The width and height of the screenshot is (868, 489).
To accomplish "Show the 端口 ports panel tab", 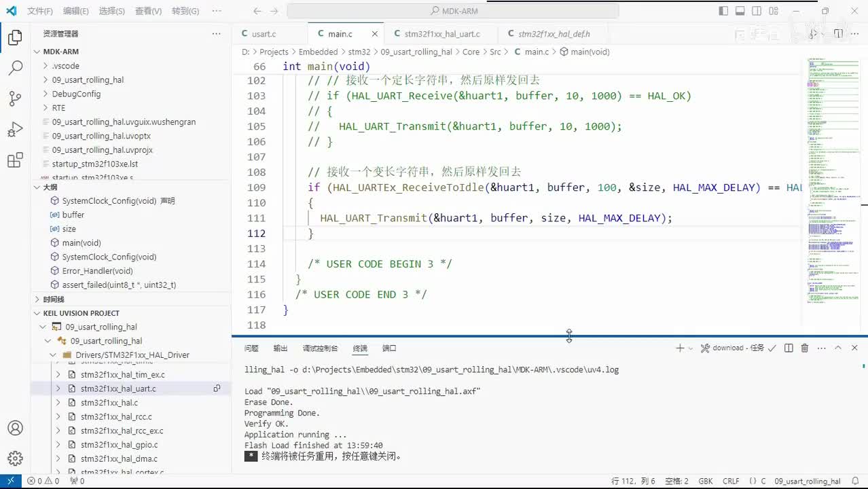I will tap(389, 348).
